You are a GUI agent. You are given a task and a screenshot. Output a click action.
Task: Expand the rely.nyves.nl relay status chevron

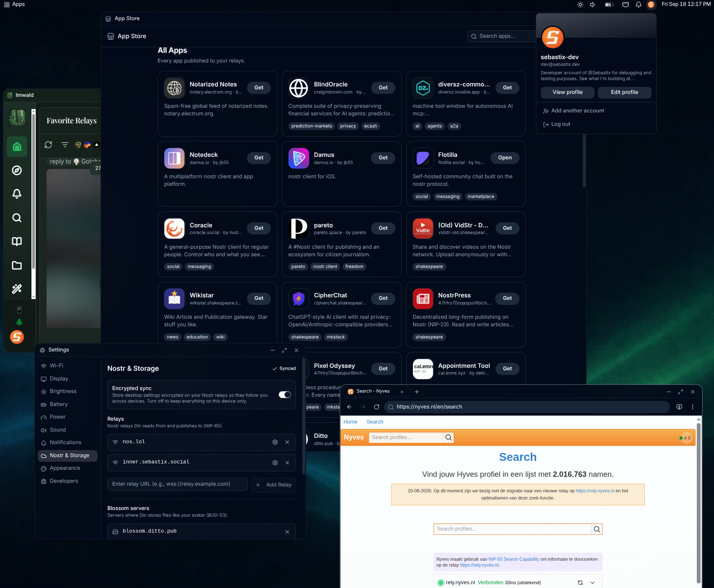(x=592, y=583)
